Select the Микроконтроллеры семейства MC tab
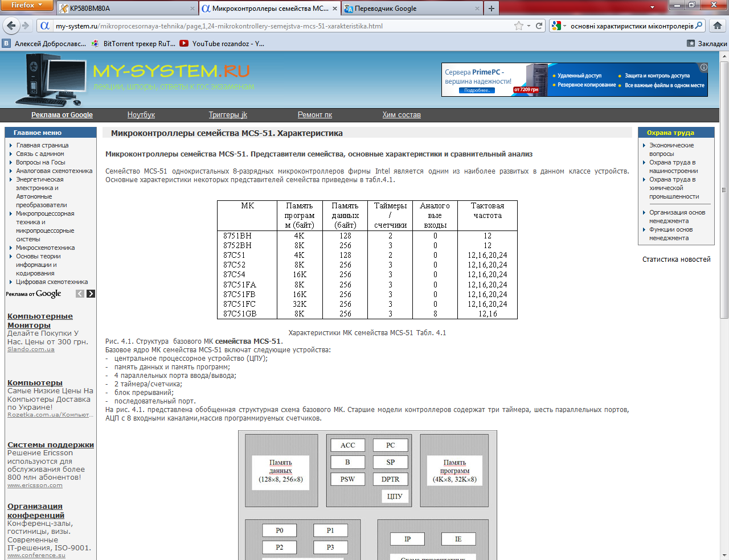 269,9
